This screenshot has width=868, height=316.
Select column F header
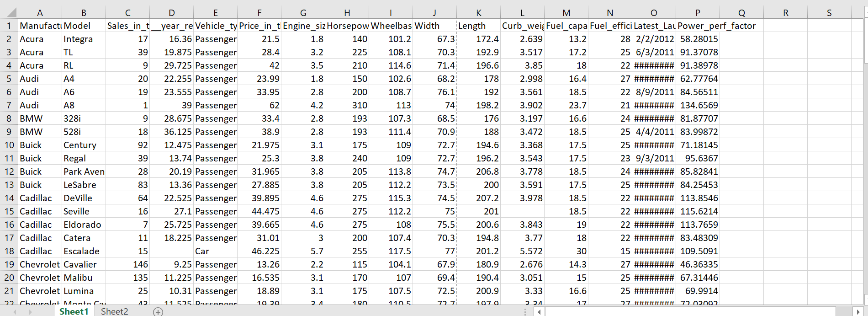point(259,13)
